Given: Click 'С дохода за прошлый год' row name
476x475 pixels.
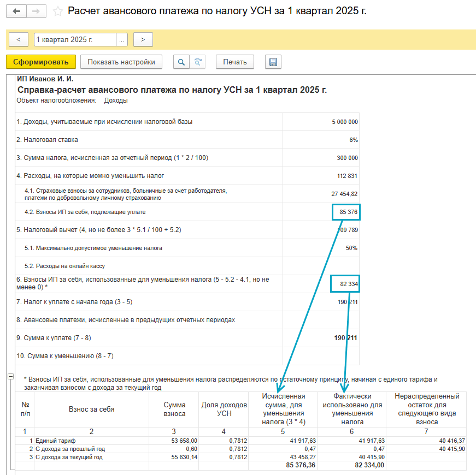Looking at the screenshot, I should [x=70, y=449].
